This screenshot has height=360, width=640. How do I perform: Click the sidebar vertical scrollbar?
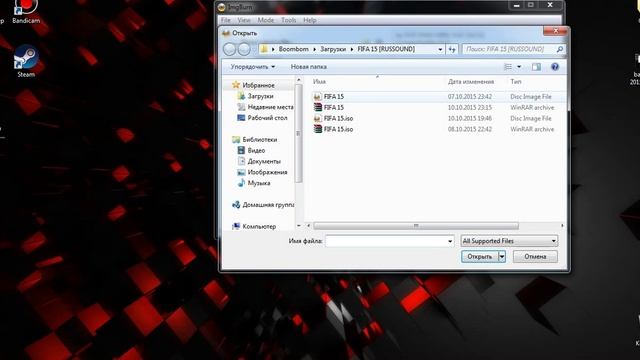(x=298, y=133)
